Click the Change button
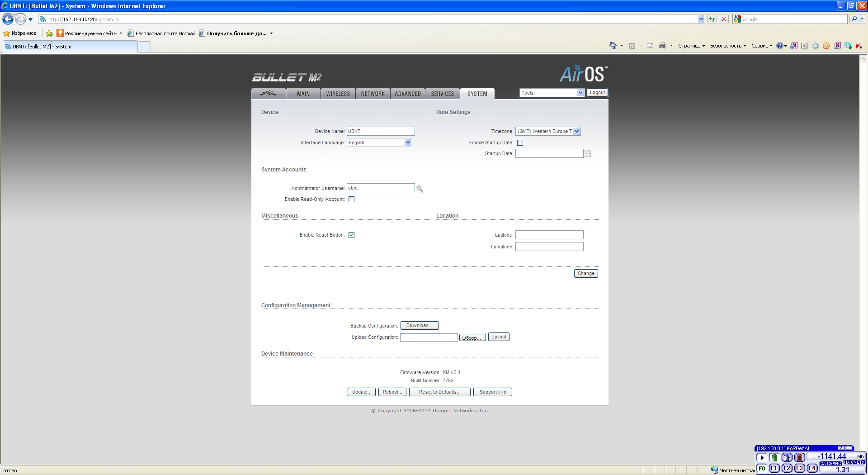Screen dimensions: 868x475 (x=586, y=274)
